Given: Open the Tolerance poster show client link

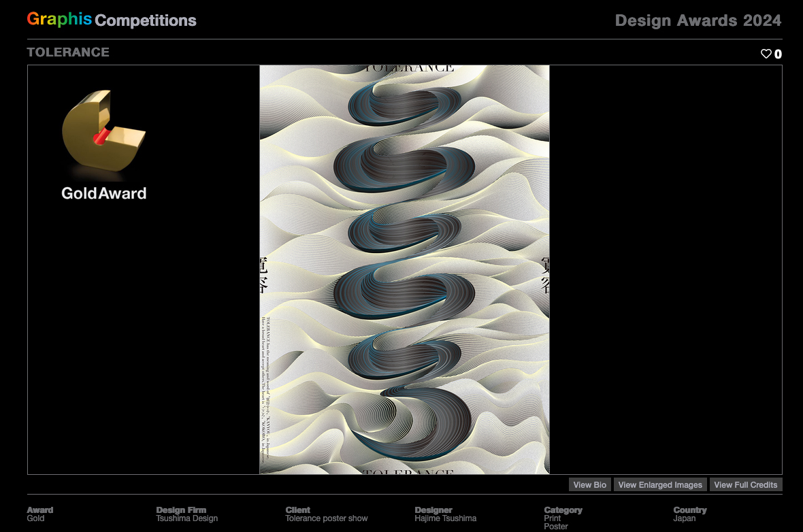Looking at the screenshot, I should (325, 517).
